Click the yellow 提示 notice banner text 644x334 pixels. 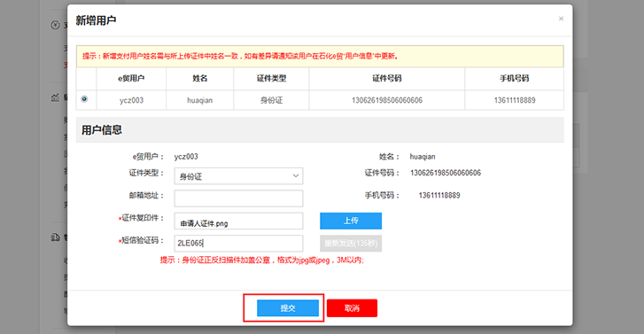pyautogui.click(x=240, y=57)
